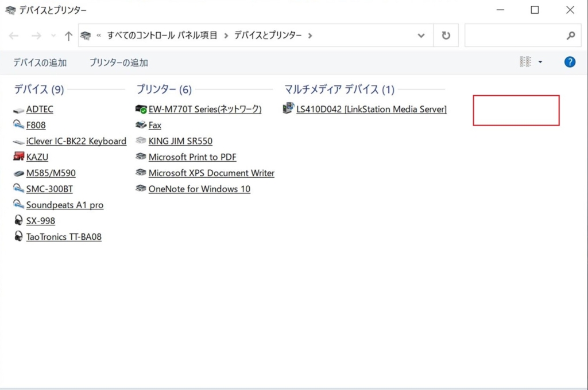The height and width of the screenshot is (390, 588).
Task: Open Microsoft Print to PDF link
Action: coord(192,157)
